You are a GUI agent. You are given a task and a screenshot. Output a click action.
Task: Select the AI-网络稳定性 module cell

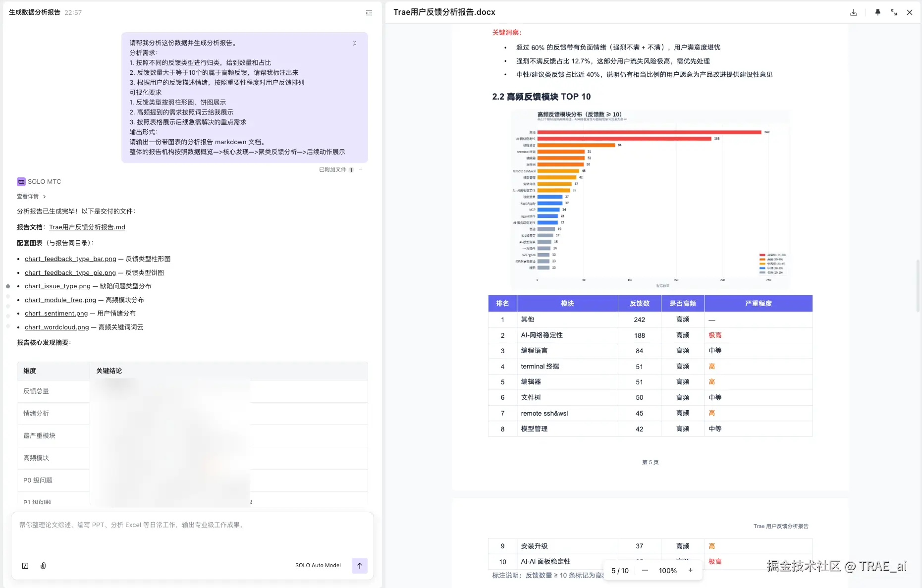point(567,335)
